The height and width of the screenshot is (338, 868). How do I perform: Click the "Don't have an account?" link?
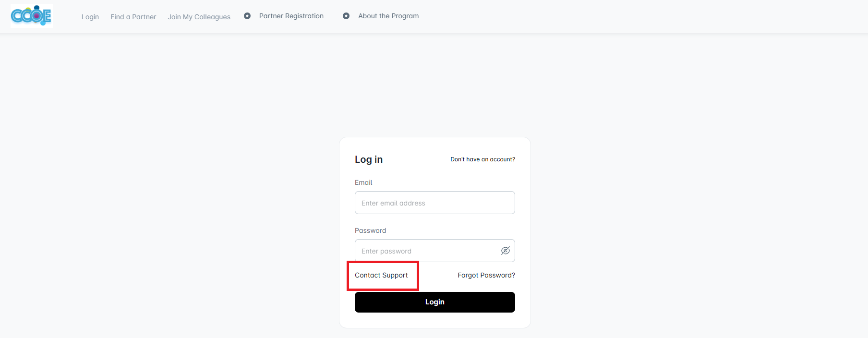(x=482, y=159)
